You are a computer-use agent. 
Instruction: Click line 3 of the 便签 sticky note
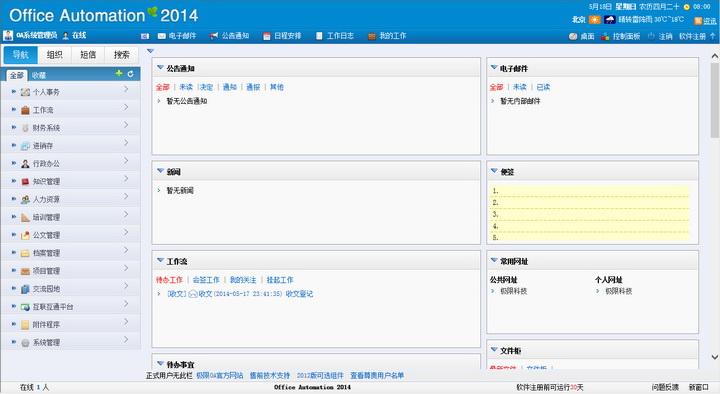coord(590,214)
